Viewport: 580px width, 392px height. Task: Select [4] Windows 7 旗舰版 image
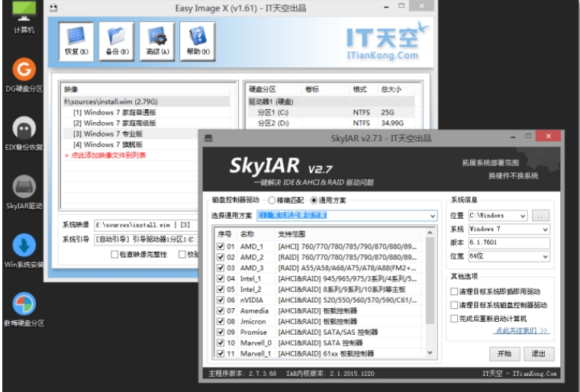108,145
